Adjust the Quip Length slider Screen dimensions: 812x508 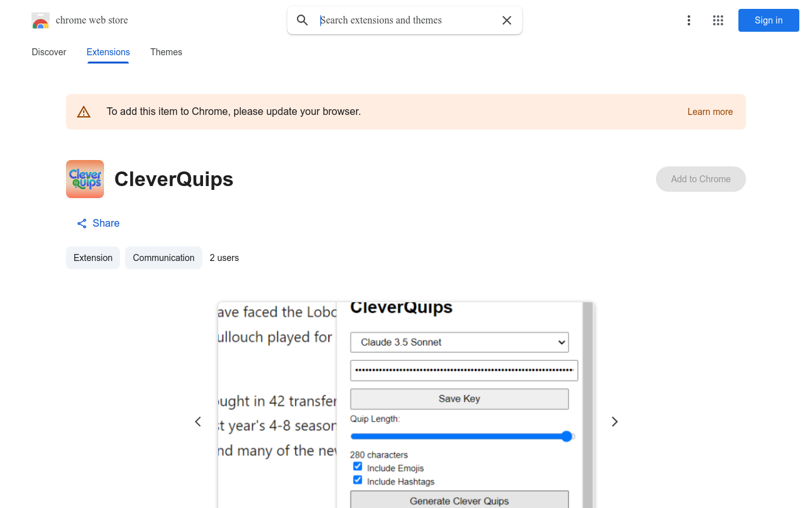tap(462, 436)
